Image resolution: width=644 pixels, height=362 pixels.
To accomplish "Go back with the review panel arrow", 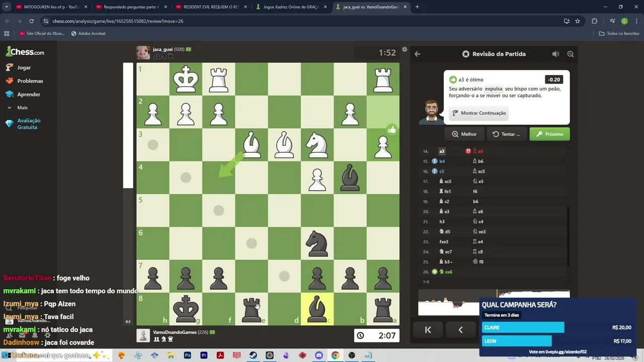I will [x=417, y=54].
